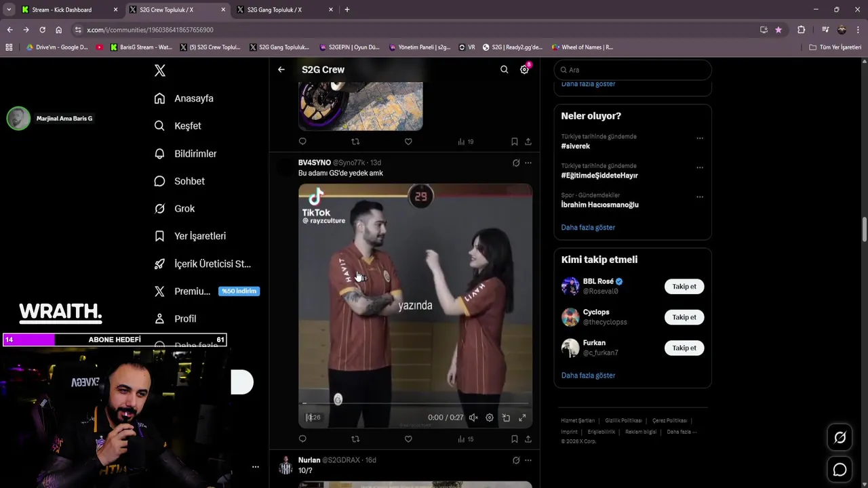Viewport: 868px width, 488px height.
Task: Toggle picture-in-picture for video
Action: pyautogui.click(x=506, y=418)
